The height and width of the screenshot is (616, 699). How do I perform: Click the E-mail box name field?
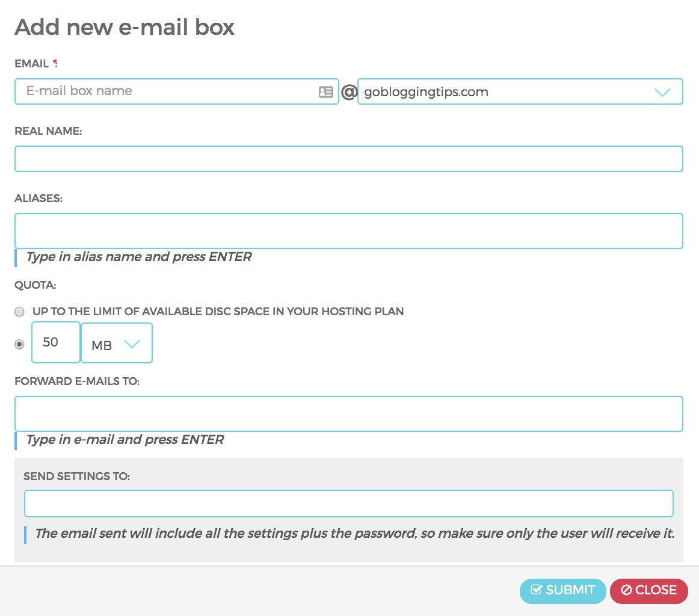(x=176, y=91)
